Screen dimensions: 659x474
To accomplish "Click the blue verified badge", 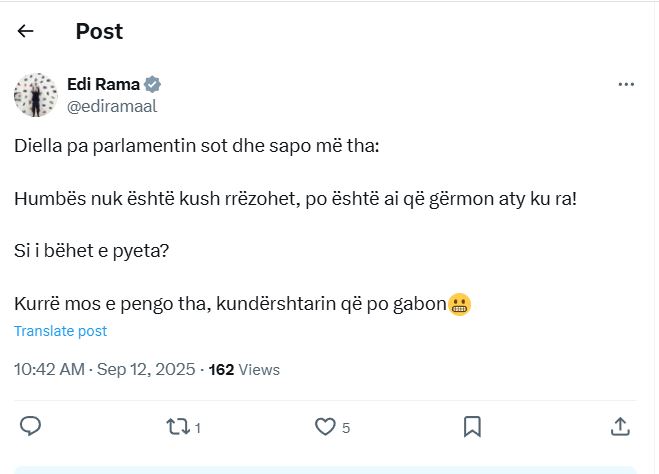I will click(153, 84).
